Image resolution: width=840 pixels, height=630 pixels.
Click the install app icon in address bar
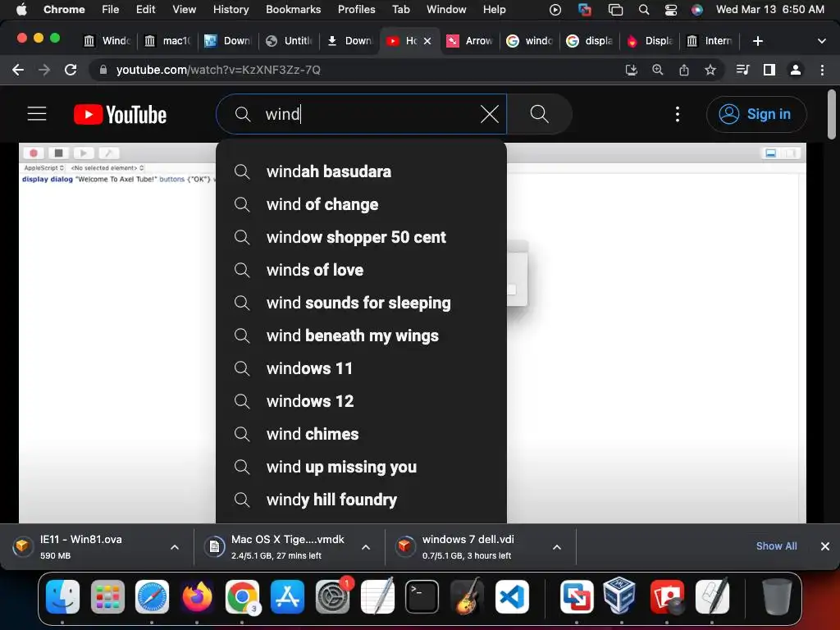(x=631, y=70)
